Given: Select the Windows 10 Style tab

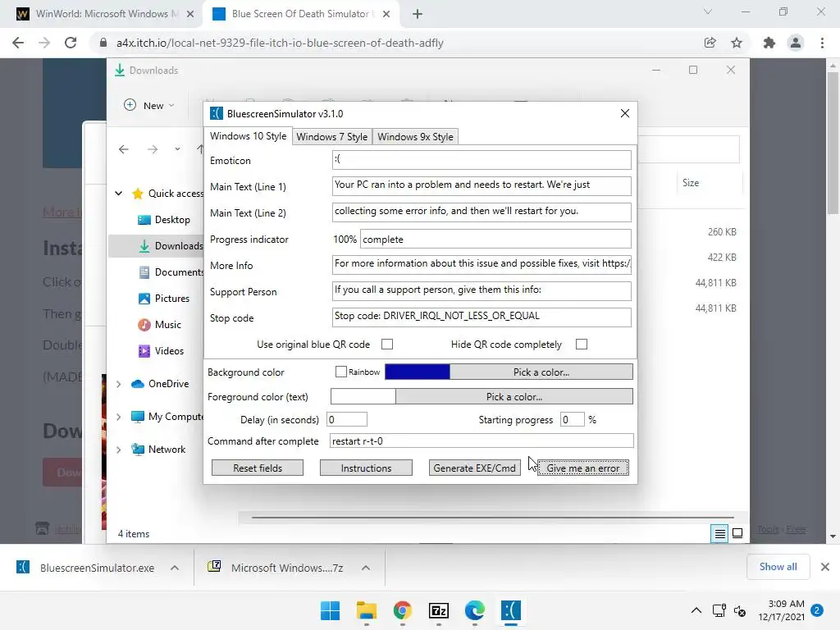Looking at the screenshot, I should 248,136.
